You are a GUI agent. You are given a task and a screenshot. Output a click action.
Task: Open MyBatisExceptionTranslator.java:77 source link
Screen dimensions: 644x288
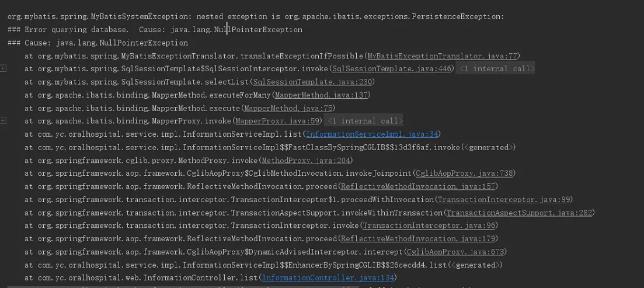click(x=444, y=56)
